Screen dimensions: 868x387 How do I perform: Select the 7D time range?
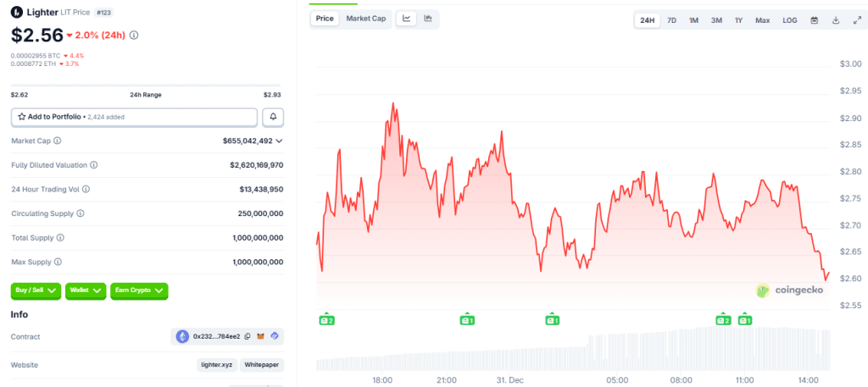671,19
